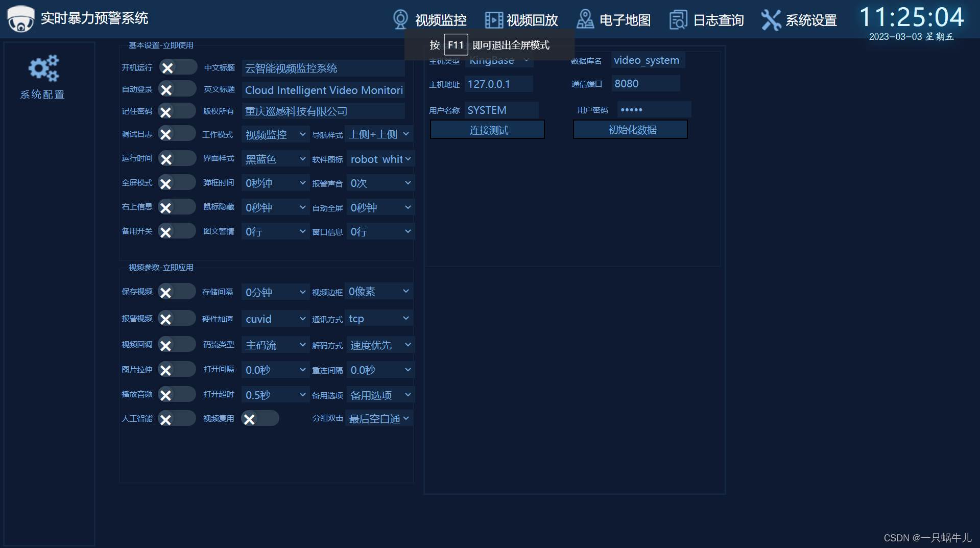Screen dimensions: 980x548
Task: Go to 日志查询 section
Action: click(x=718, y=19)
